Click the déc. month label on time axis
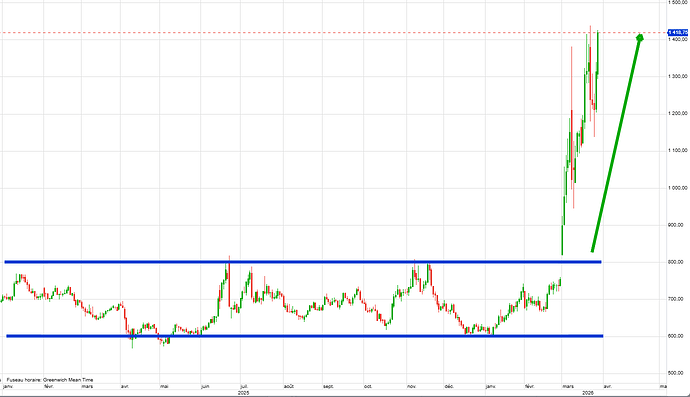Image resolution: width=690 pixels, height=397 pixels. pyautogui.click(x=449, y=386)
